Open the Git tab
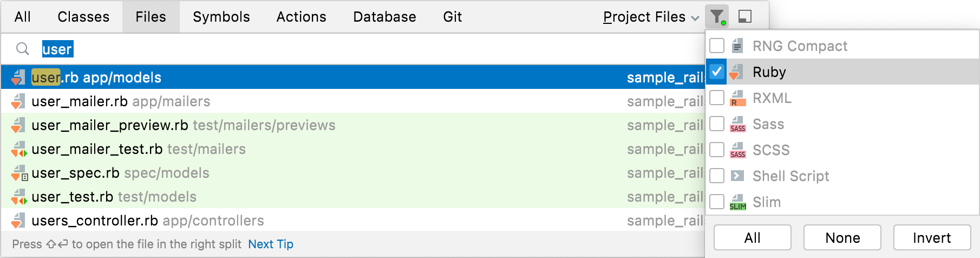The image size is (980, 258). (452, 17)
